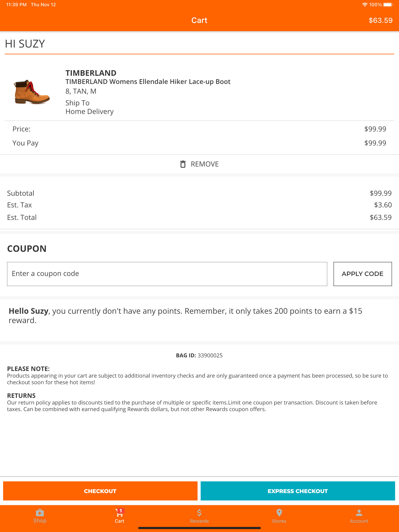
Task: Open the Stores location pin icon
Action: pos(279,513)
